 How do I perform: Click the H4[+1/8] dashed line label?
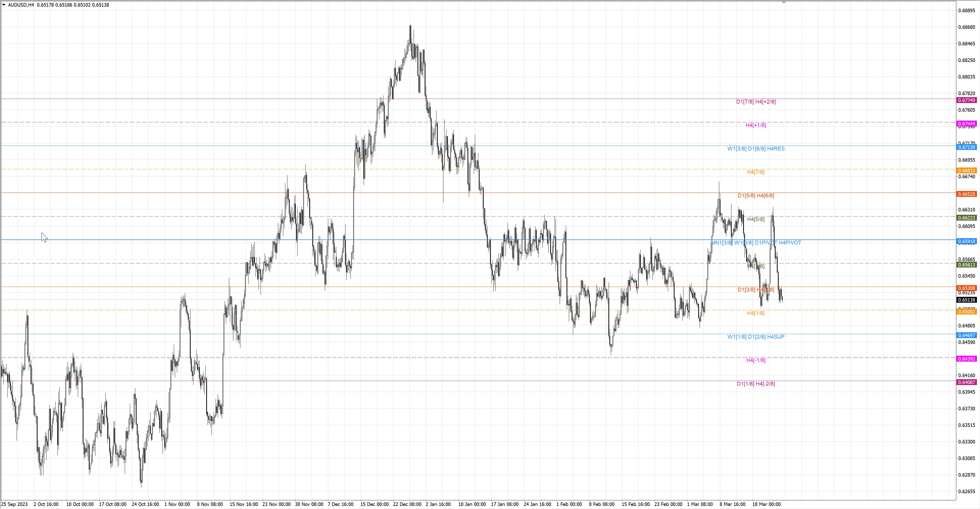coord(755,125)
